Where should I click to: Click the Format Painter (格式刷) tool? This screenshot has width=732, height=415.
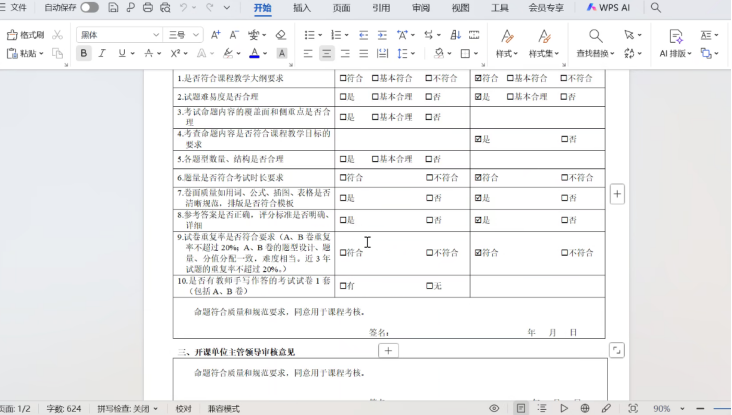(x=26, y=35)
